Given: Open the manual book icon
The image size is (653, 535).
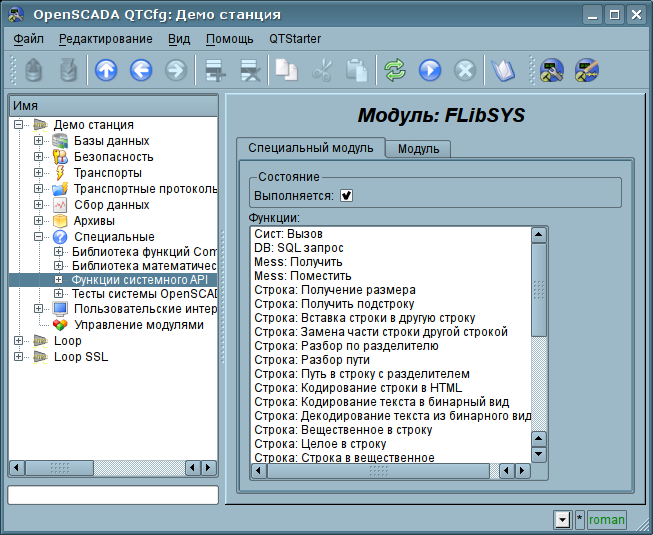Looking at the screenshot, I should pyautogui.click(x=503, y=70).
